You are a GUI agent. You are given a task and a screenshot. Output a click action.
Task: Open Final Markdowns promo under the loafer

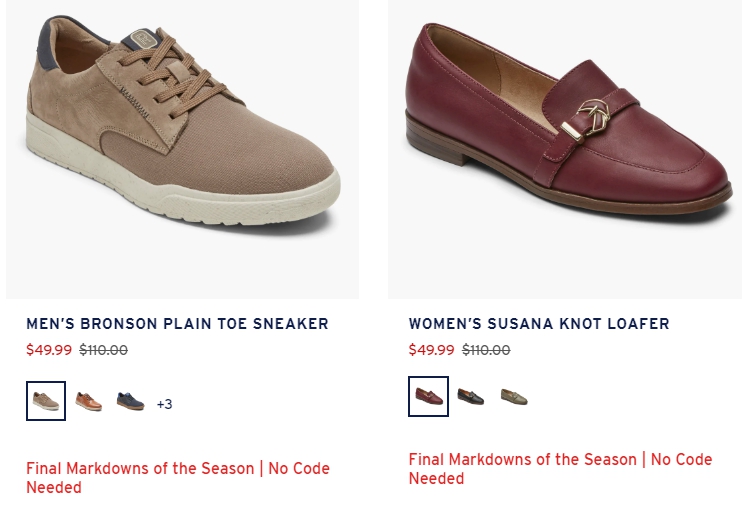(560, 469)
